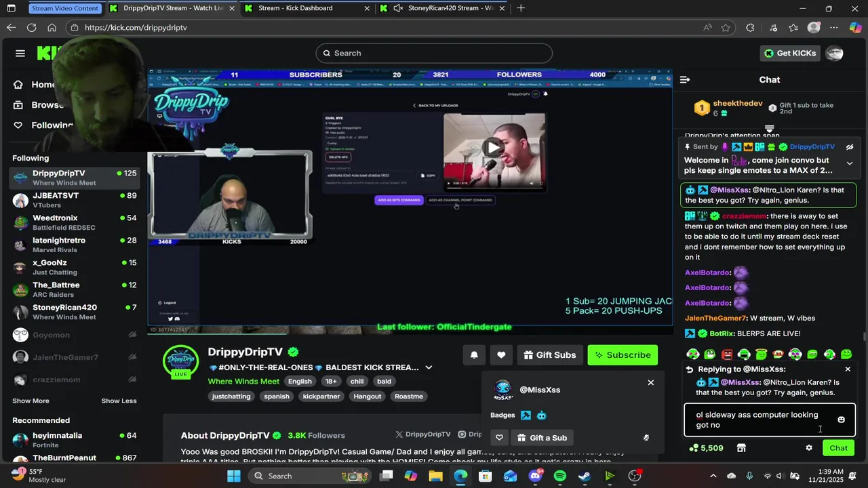Open StoneyRican420 channel in Following list
This screenshot has height=488, width=868.
(75, 312)
